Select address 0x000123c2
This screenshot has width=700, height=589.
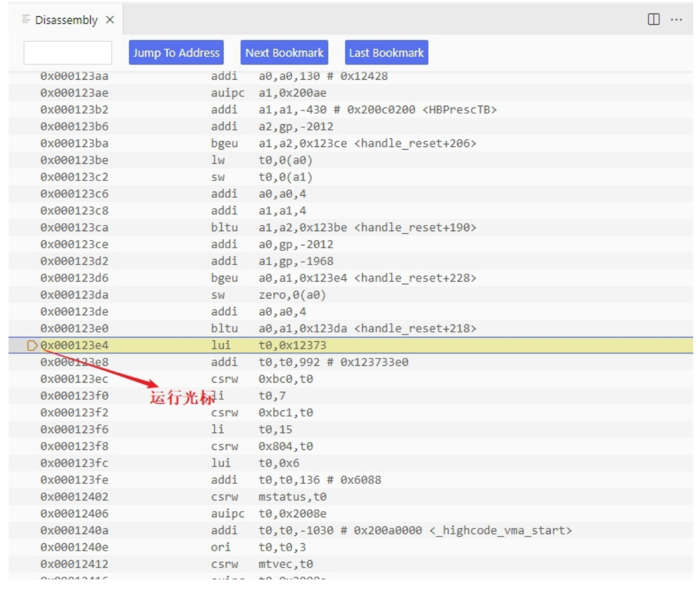pos(75,177)
